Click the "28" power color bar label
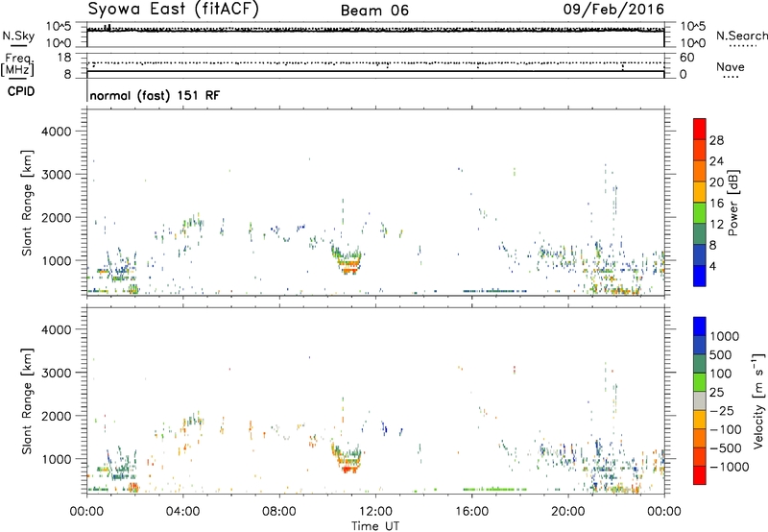 tap(716, 140)
